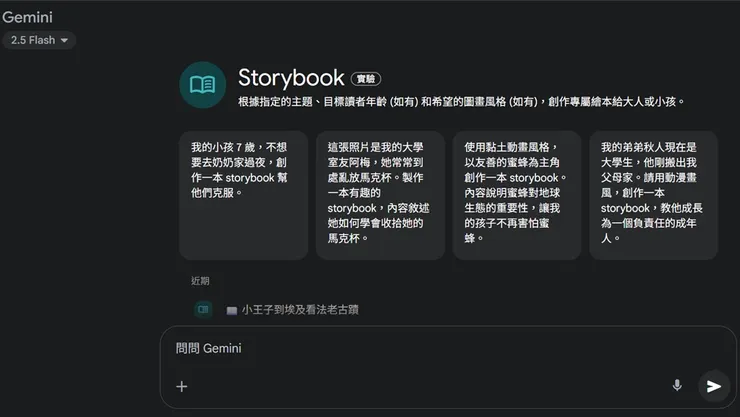Click the Gemini logo text
This screenshot has width=740, height=417.
[x=27, y=17]
